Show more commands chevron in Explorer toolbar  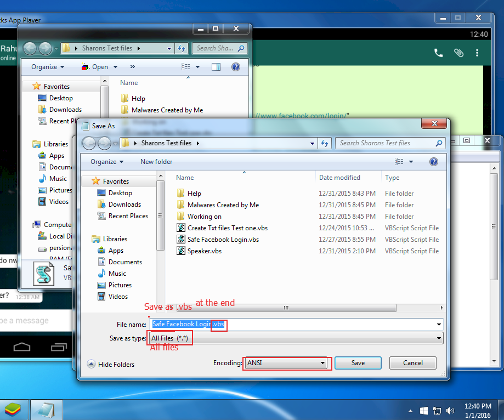pyautogui.click(x=132, y=67)
